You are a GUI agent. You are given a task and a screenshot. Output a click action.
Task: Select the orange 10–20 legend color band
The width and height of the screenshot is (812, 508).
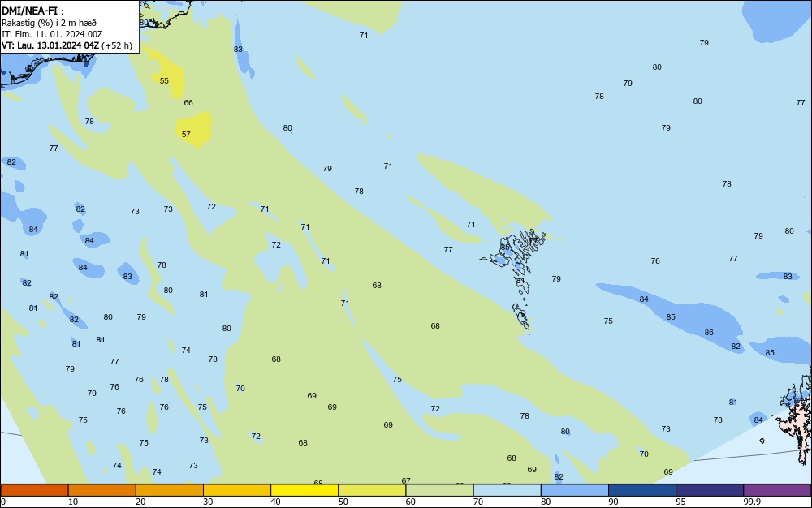[x=102, y=490]
